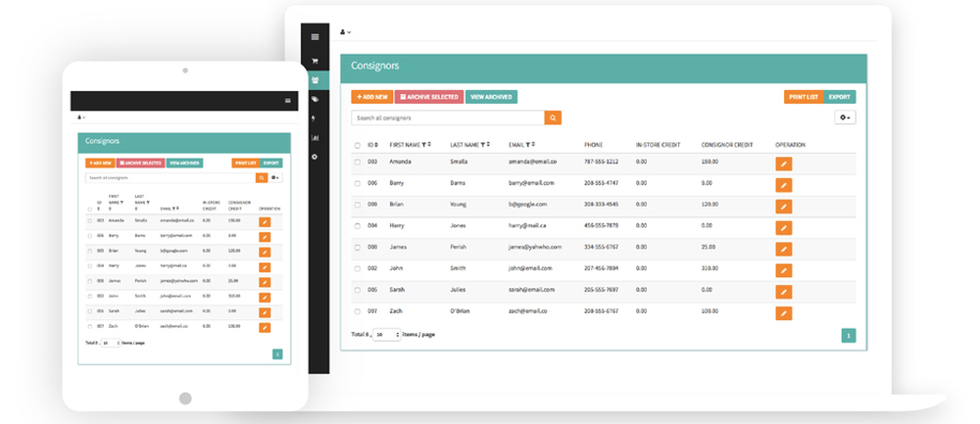
Task: Check the box for Zach O'Brian on laptop
Action: [x=358, y=311]
